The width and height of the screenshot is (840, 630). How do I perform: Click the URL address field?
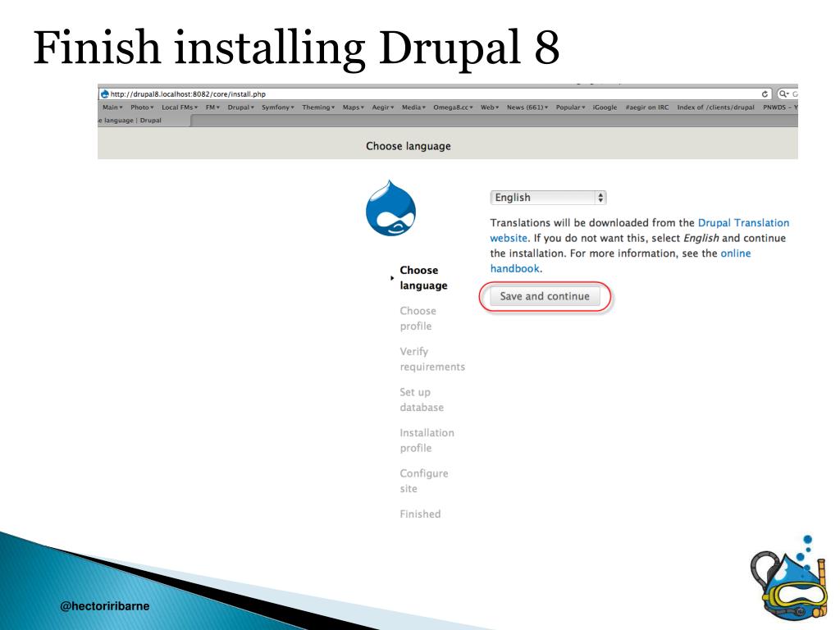(435, 94)
